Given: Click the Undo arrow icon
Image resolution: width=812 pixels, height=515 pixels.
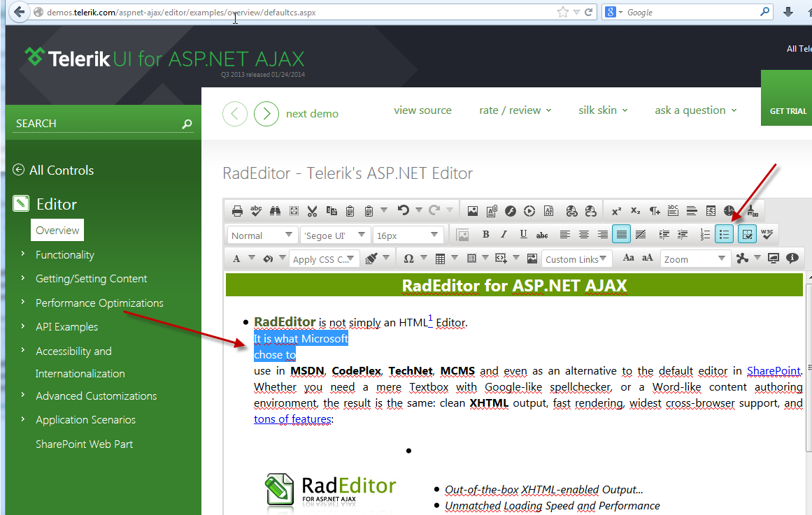Looking at the screenshot, I should pos(404,210).
